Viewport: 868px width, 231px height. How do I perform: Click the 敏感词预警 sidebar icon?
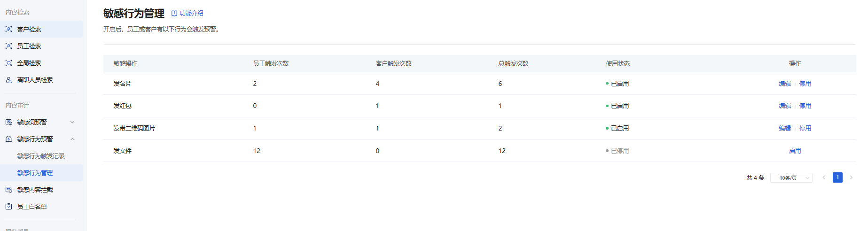click(8, 122)
